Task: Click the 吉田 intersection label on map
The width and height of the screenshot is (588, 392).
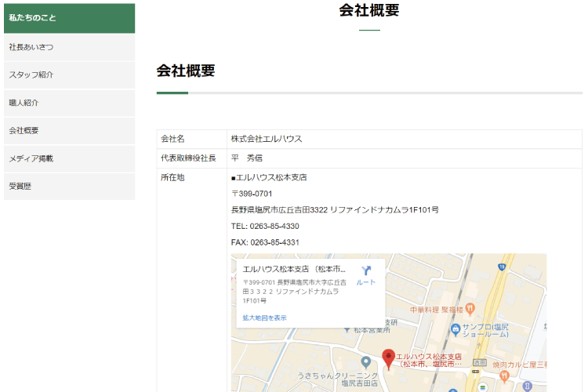Action: tap(480, 362)
